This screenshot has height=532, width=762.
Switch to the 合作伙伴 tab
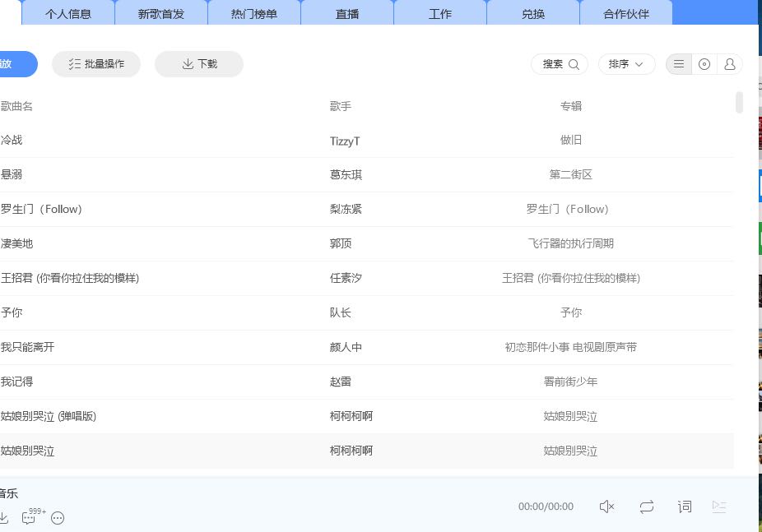626,13
